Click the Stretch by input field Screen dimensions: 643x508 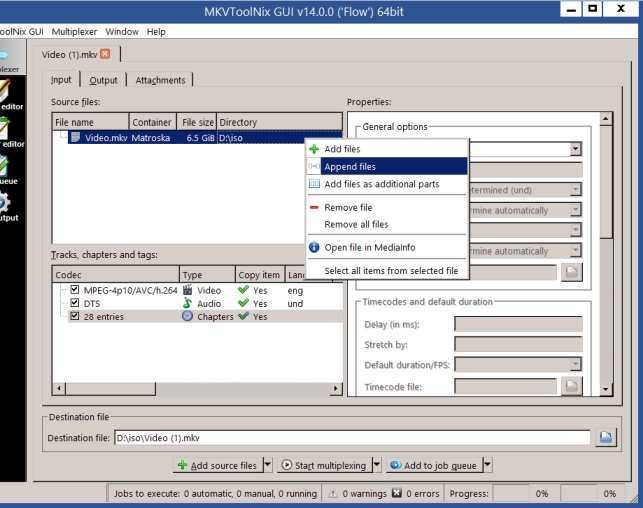[x=518, y=344]
